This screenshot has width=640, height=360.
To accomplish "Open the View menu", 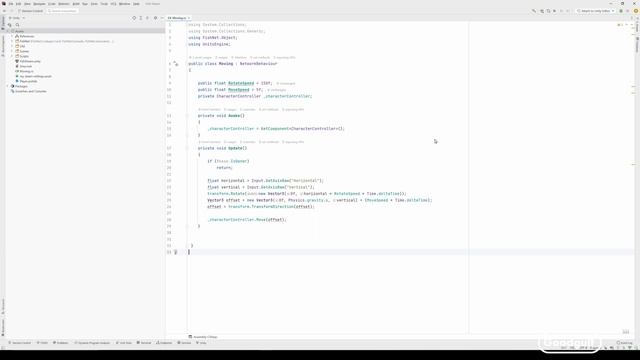I will pos(27,4).
